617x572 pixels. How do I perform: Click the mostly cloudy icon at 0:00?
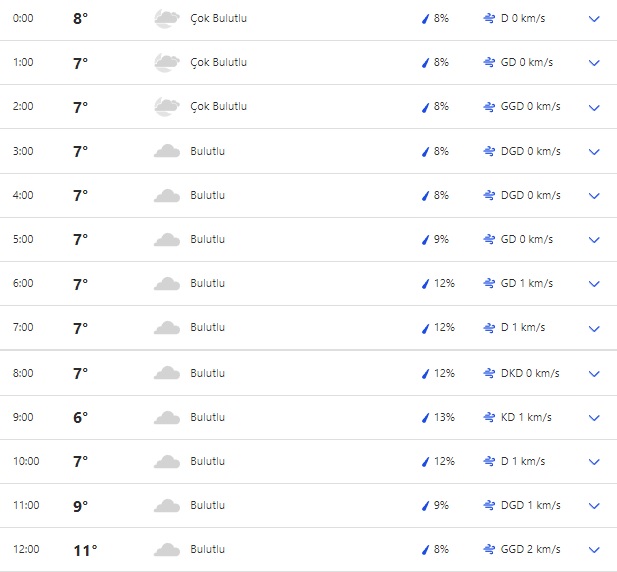(166, 18)
